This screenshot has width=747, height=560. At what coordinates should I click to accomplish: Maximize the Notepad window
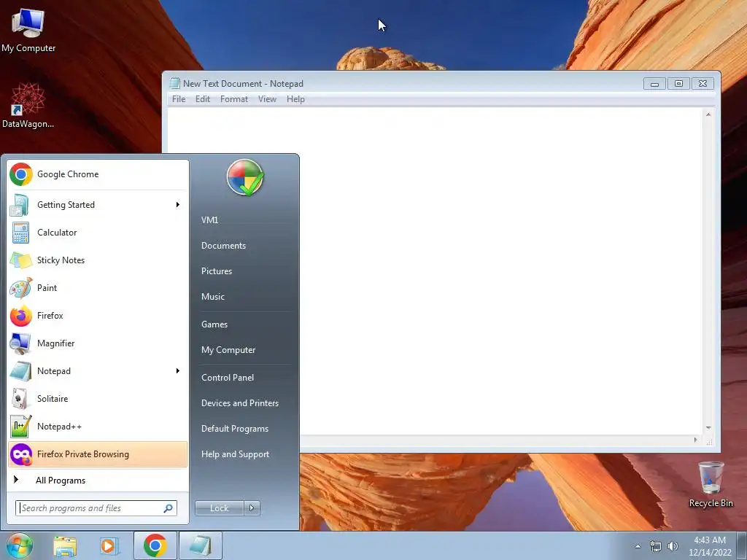tap(678, 84)
